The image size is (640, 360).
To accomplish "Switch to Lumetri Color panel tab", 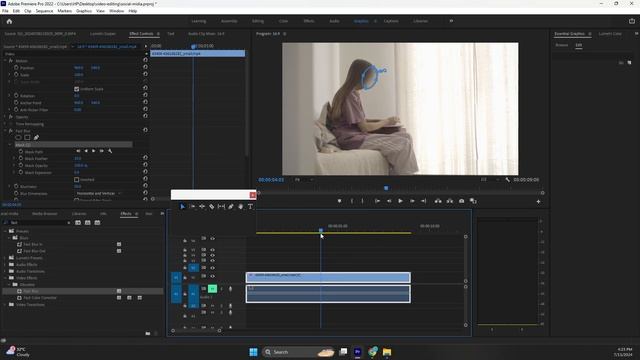I will pyautogui.click(x=610, y=34).
